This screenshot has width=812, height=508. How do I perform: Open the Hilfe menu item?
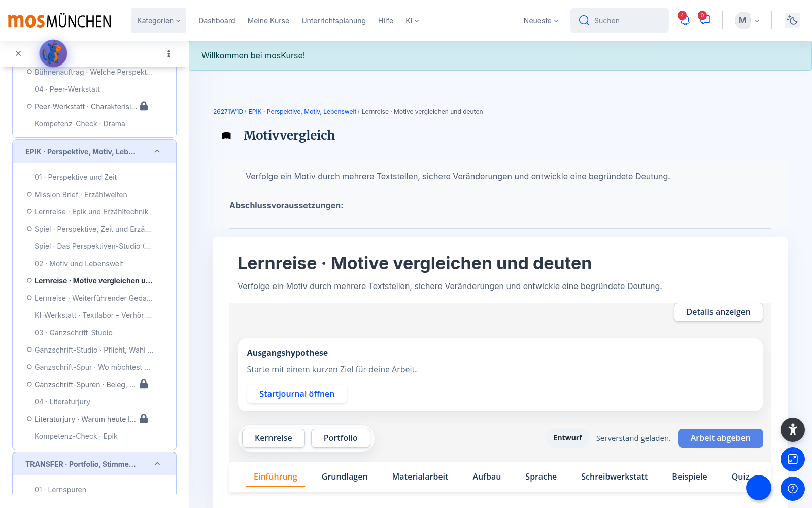(x=386, y=21)
